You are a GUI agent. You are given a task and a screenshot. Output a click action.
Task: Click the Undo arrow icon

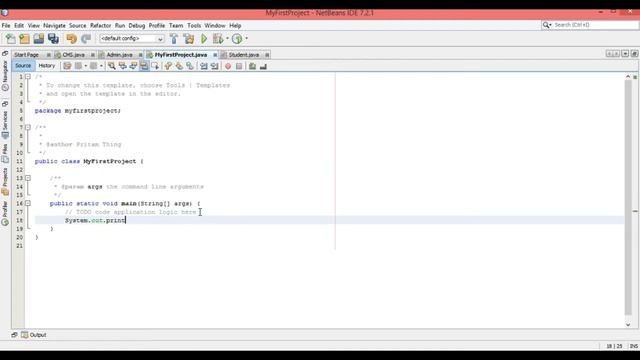[71, 39]
